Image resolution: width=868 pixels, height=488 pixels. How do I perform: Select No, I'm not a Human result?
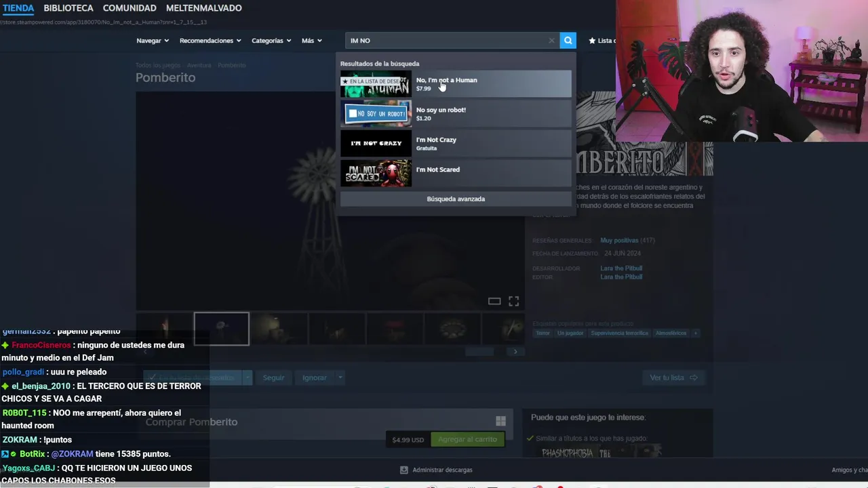456,84
